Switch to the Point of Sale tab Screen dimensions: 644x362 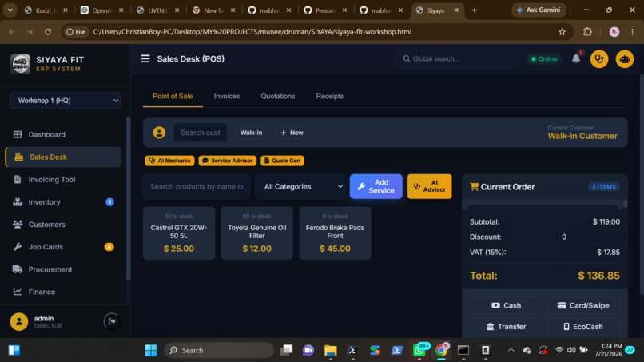[x=173, y=96]
